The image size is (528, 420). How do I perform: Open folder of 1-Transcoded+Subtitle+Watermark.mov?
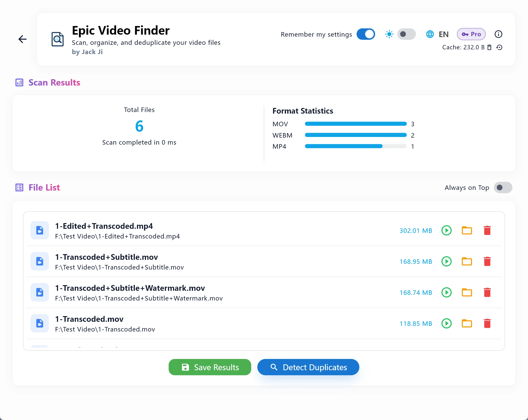[467, 292]
